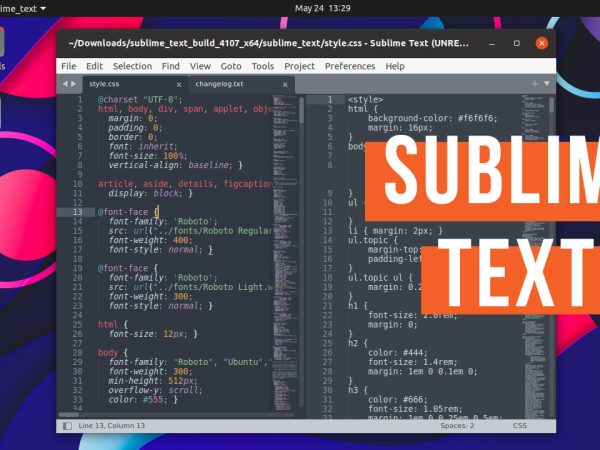The image size is (600, 450).
Task: Open the Help menu
Action: point(395,66)
